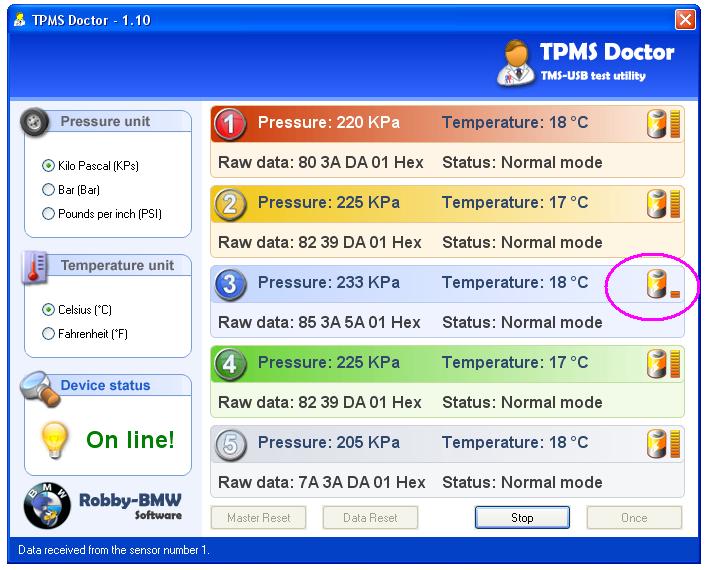Click sensor 3 'Status: Normal mode' text
The width and height of the screenshot is (709, 570).
tap(522, 322)
